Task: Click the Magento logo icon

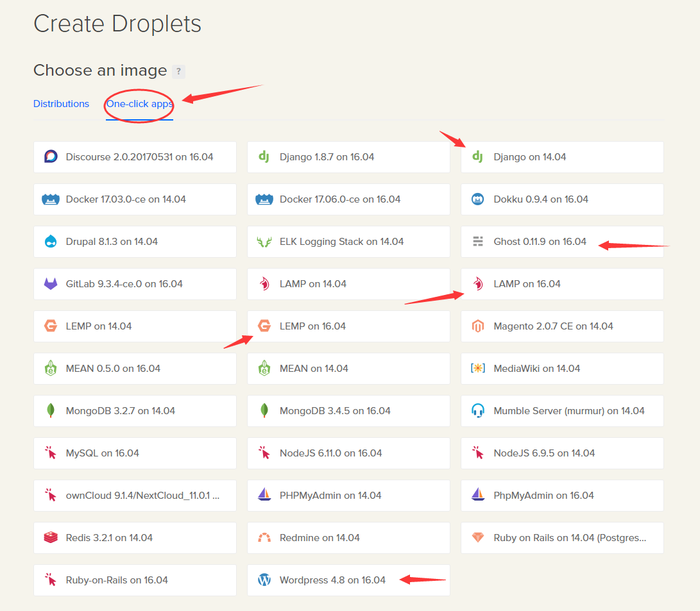Action: tap(477, 326)
